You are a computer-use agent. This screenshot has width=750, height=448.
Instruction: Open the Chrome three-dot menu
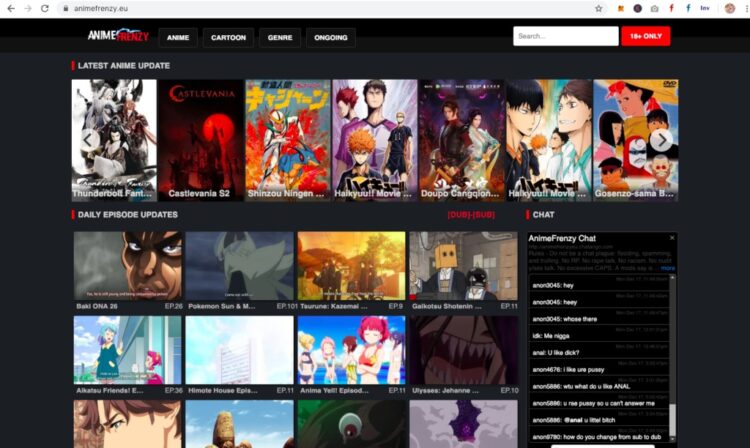coord(745,8)
